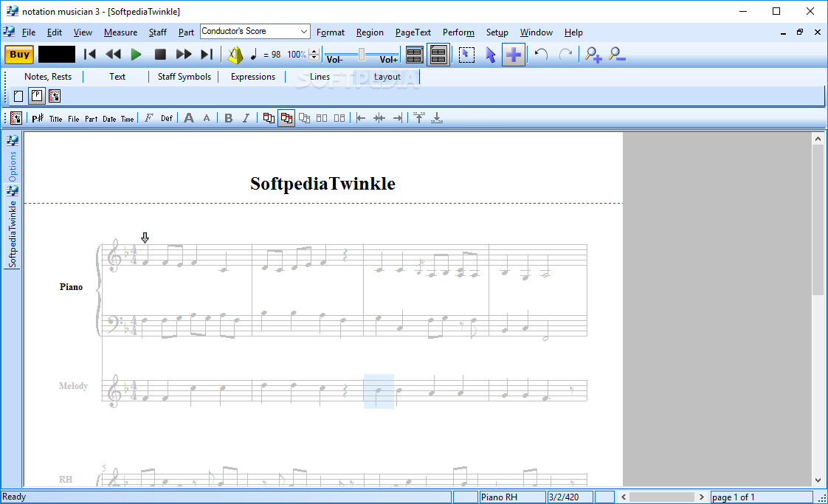Click Vol+ to raise volume
This screenshot has height=504, width=828.
[x=389, y=59]
